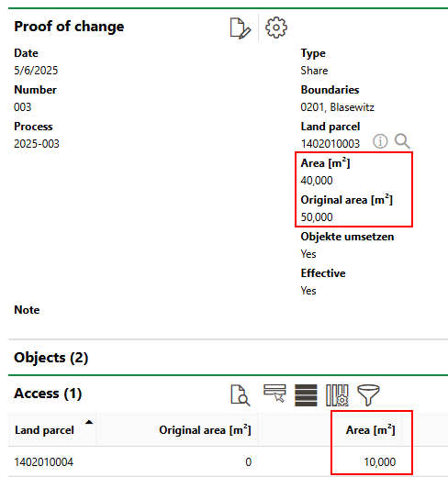Screen dimensions: 448x488
Task: Click the 0201, Blasewitz boundaries value
Action: tap(338, 107)
